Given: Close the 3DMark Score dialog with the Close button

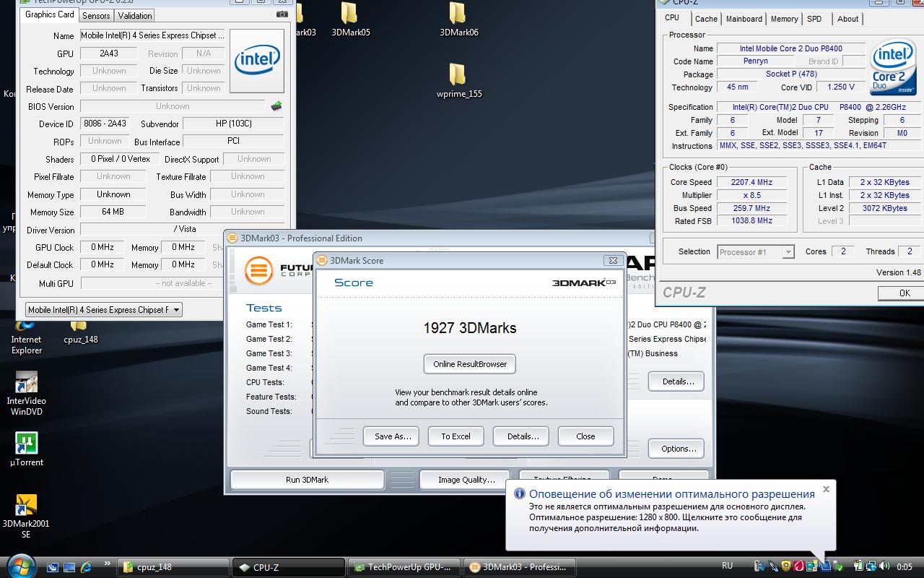Looking at the screenshot, I should coord(585,436).
